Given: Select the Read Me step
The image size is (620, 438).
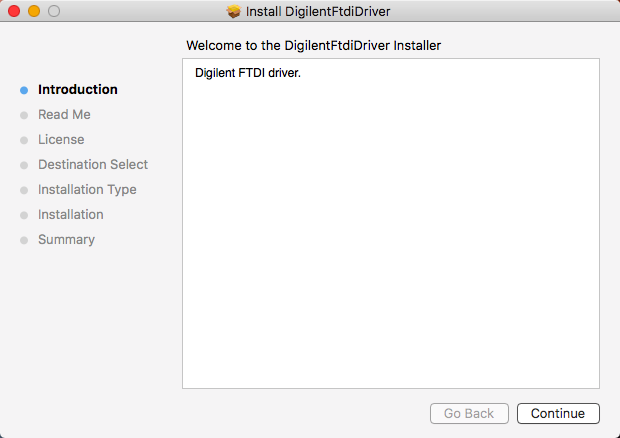Looking at the screenshot, I should [x=64, y=114].
